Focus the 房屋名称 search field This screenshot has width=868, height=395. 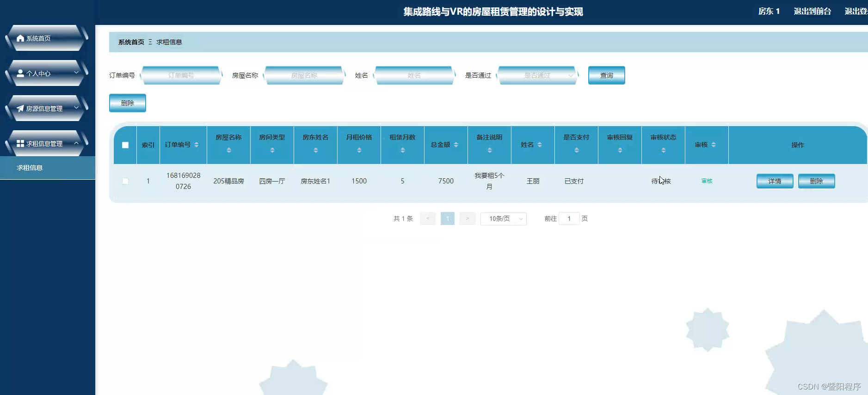(304, 75)
